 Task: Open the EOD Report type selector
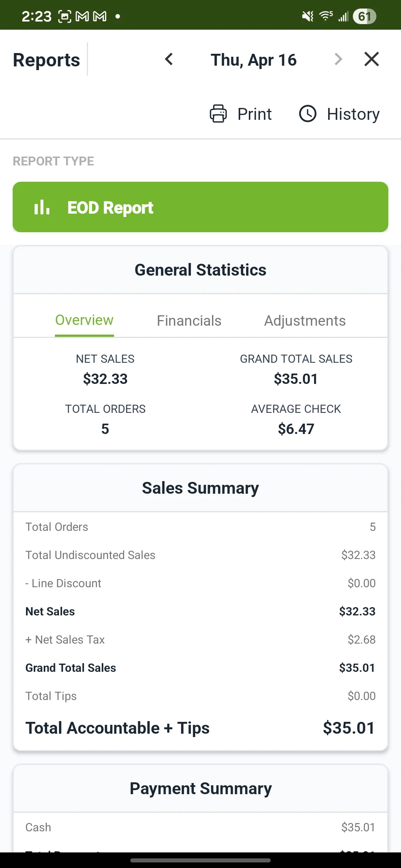click(200, 207)
